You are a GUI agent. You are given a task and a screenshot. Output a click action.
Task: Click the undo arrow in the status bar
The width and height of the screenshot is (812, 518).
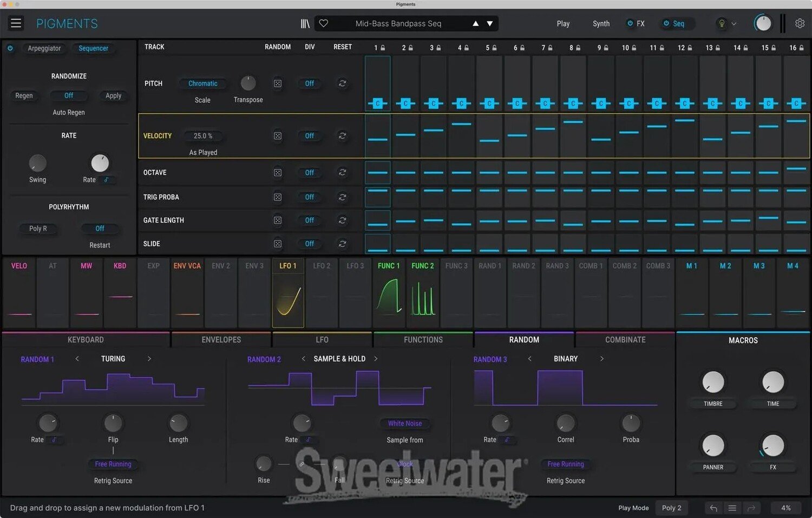tap(713, 508)
